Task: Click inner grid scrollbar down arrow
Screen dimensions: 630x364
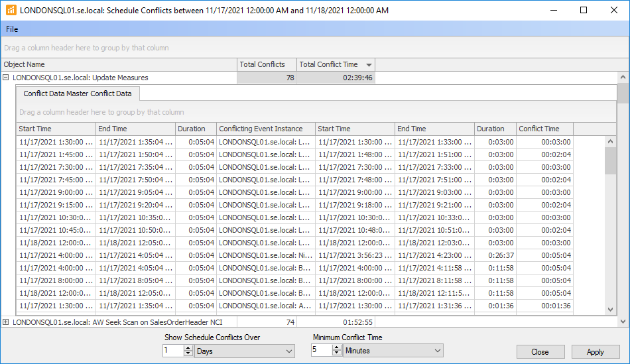Action: point(610,309)
